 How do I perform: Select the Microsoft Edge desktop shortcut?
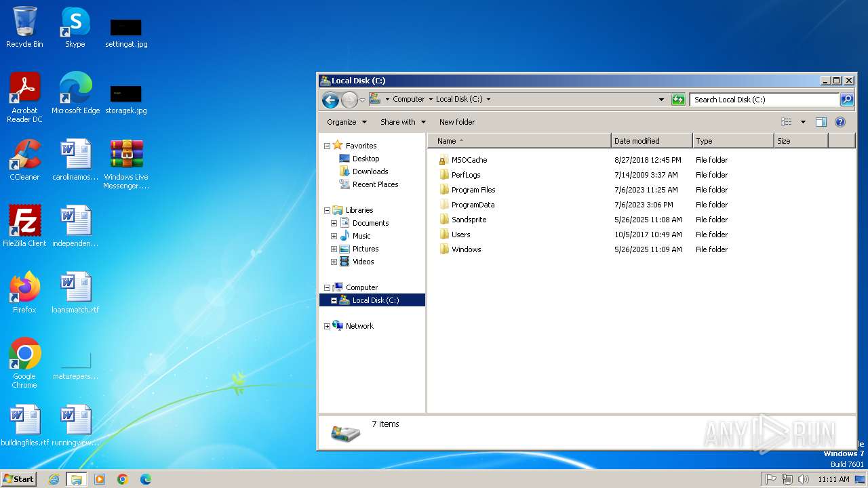pyautogui.click(x=75, y=94)
